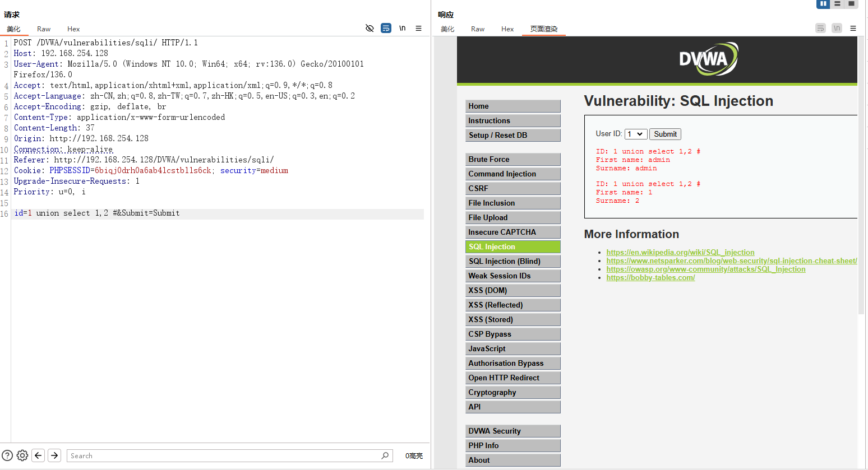Select the request Raw tab
Screen dimensions: 868x470
click(44, 29)
